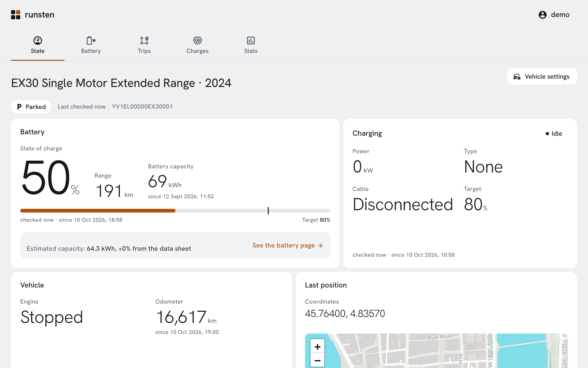Viewport: 588px width, 368px height.
Task: Click the Trips route icon
Action: click(144, 40)
